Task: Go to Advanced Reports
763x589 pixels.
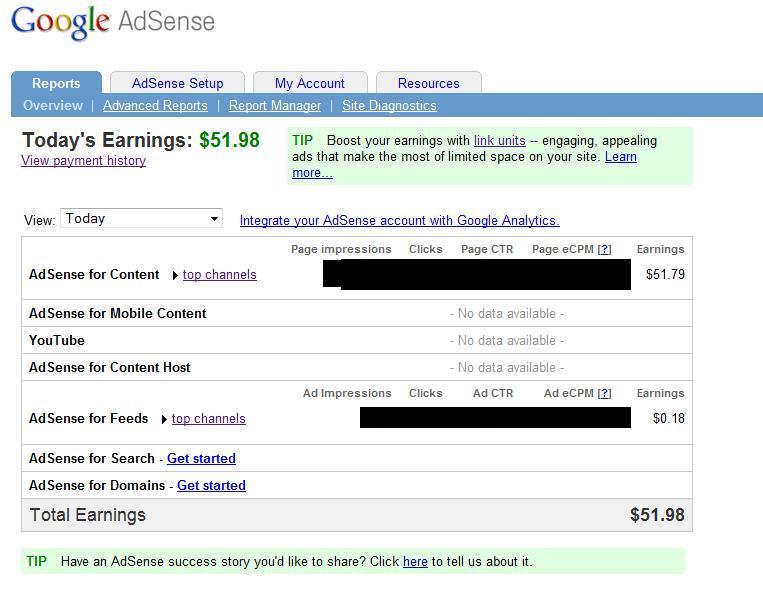Action: coord(155,106)
